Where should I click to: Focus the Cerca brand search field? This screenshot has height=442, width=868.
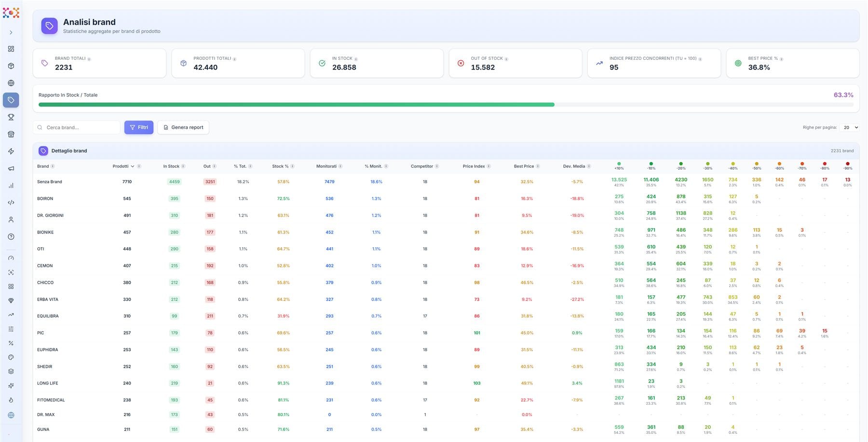tap(77, 127)
